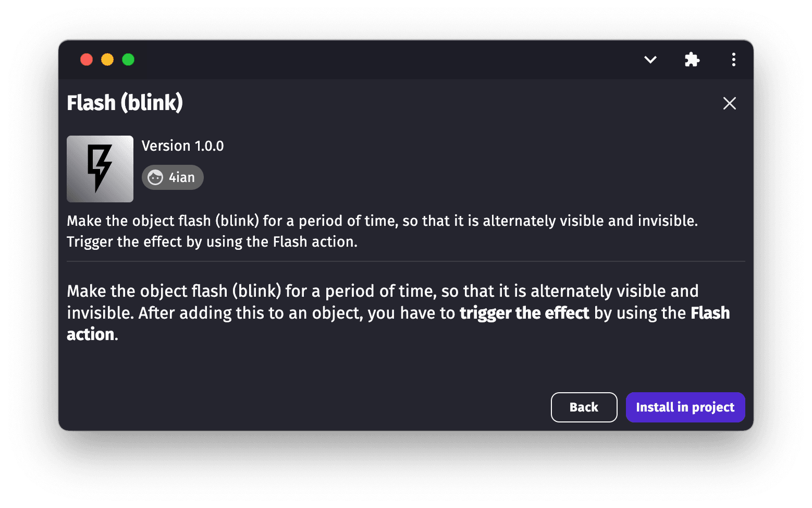
Task: Click the author avatar face icon
Action: [x=155, y=178]
